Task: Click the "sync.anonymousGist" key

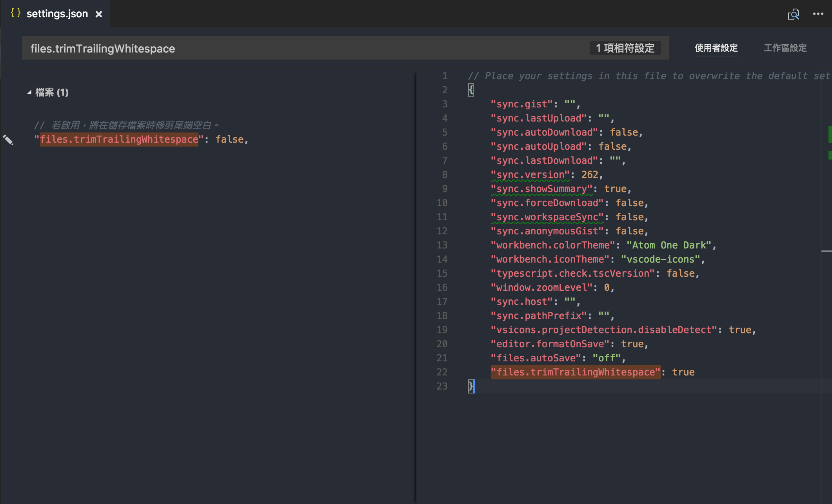Action: [547, 231]
